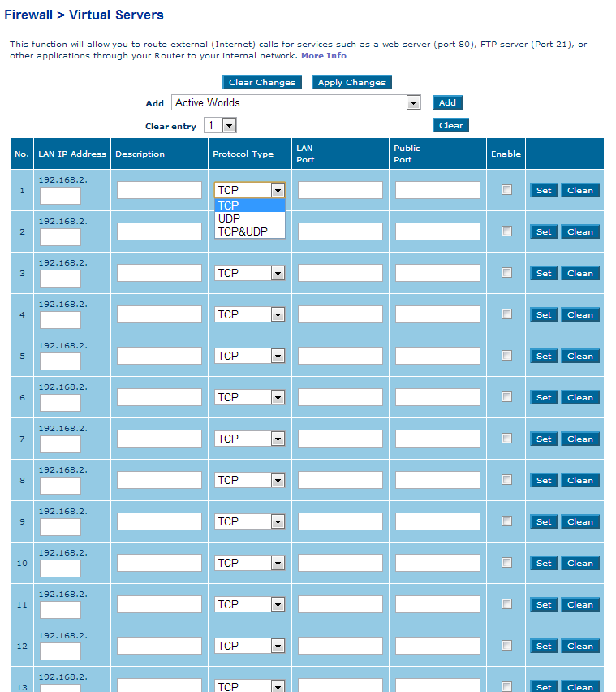Viewport: 616px width, 692px height.
Task: Click the Public Port field in row 10
Action: (437, 563)
